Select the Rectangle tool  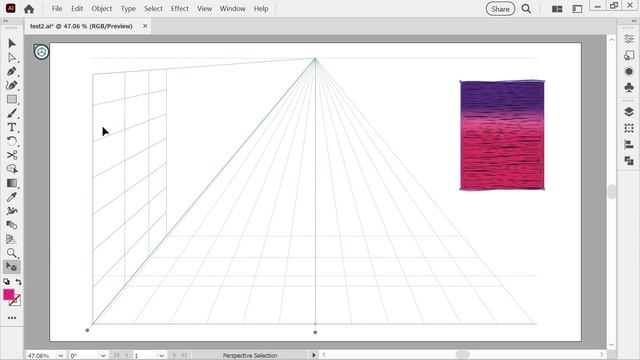(12, 99)
